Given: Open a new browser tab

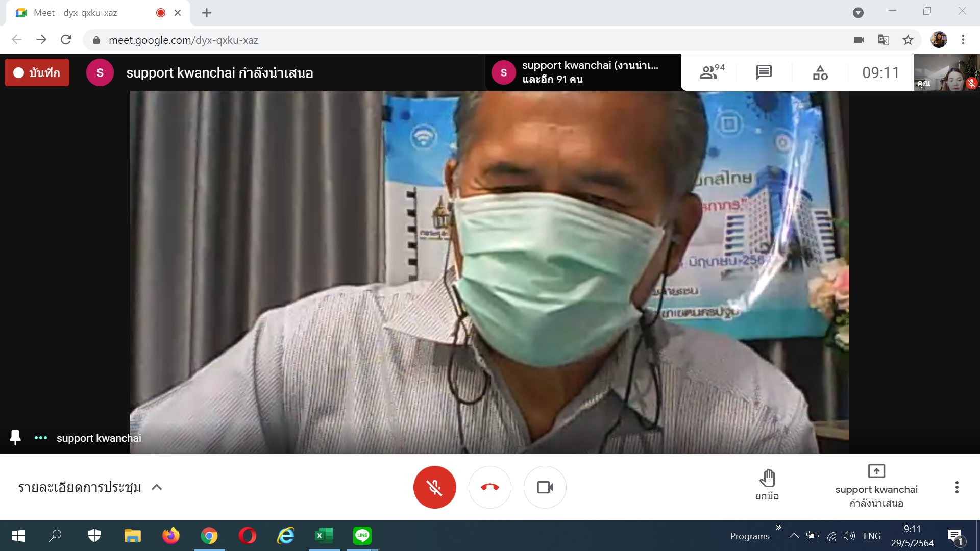Looking at the screenshot, I should tap(207, 13).
